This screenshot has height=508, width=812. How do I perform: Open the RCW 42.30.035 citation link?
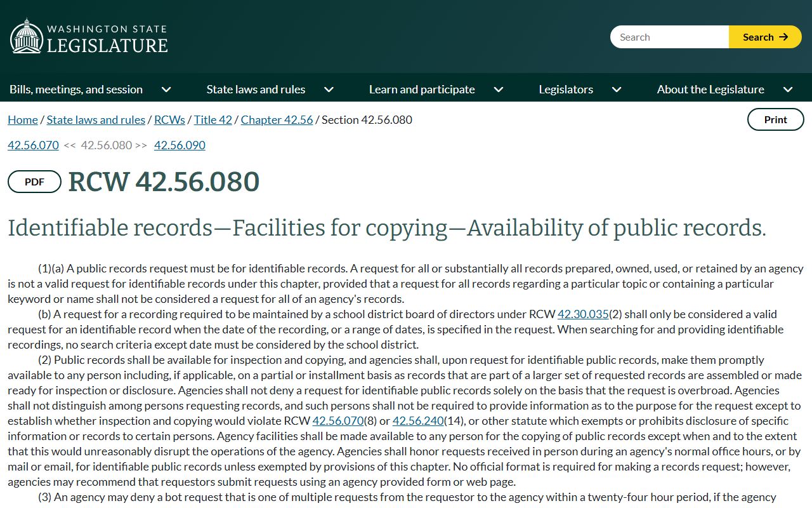tap(583, 314)
